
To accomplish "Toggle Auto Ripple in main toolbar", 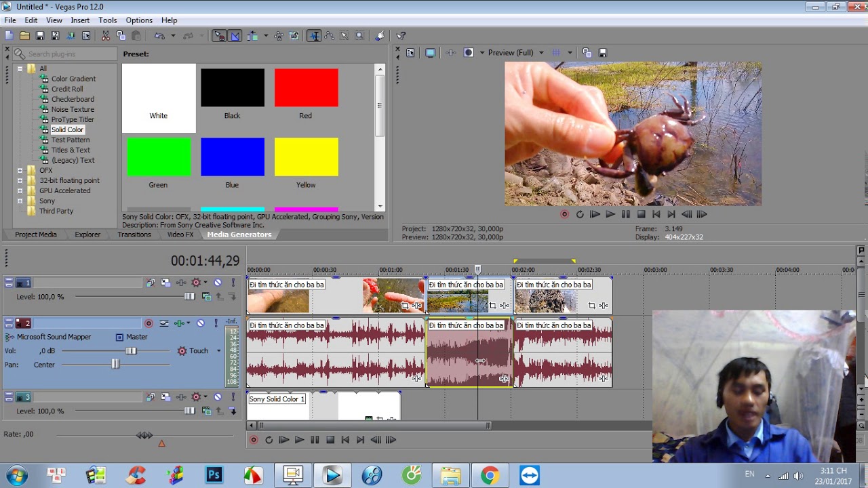I will tap(253, 36).
